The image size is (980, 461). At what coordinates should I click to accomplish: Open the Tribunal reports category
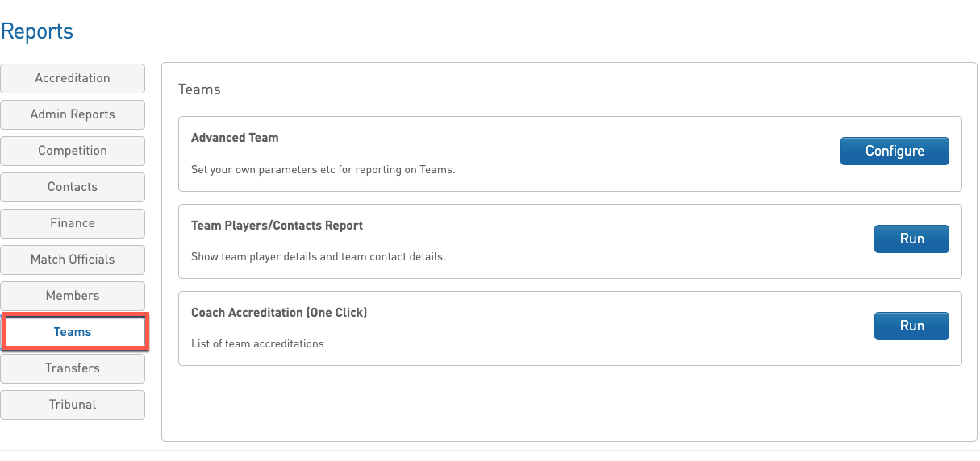pos(73,405)
